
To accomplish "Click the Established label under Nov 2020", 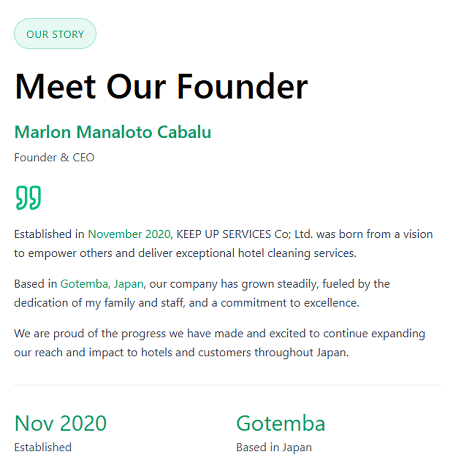I will 43,447.
